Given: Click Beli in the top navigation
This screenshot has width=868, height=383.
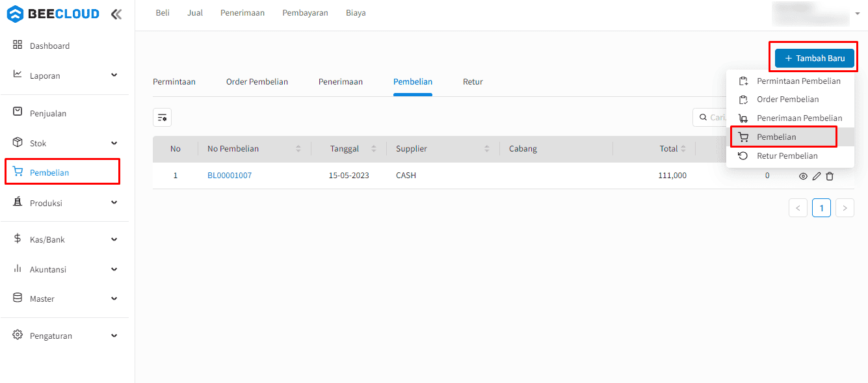Looking at the screenshot, I should [x=163, y=13].
